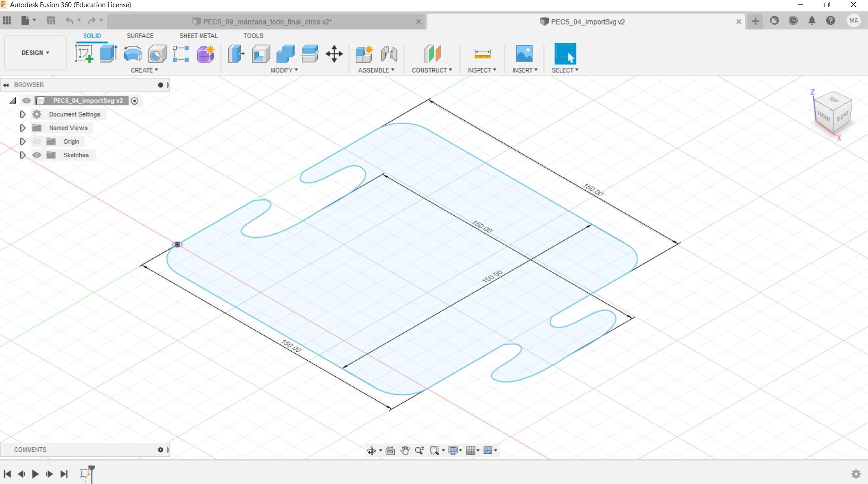This screenshot has width=868, height=484.
Task: Click the Save disk icon
Action: [x=51, y=20]
